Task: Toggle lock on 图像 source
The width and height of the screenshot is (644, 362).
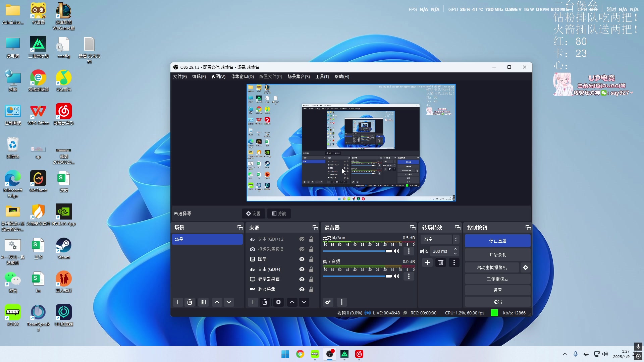Action: point(311,259)
